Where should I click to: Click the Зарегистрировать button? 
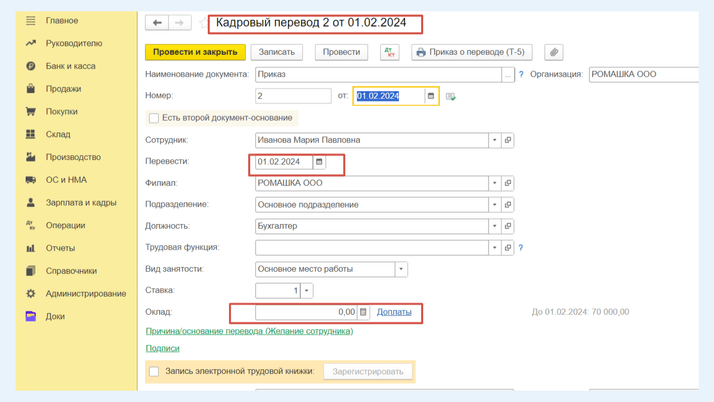[368, 371]
